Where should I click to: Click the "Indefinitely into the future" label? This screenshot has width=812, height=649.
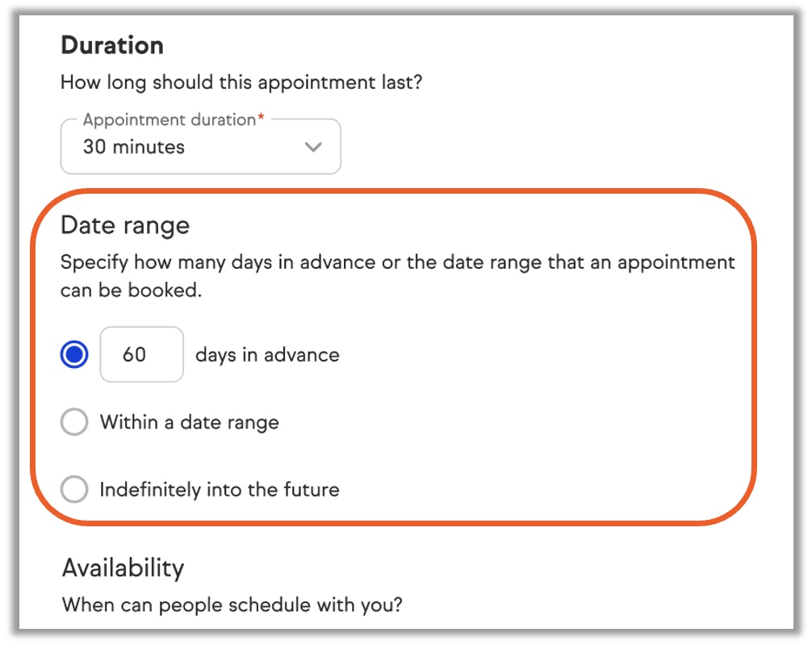click(x=220, y=489)
